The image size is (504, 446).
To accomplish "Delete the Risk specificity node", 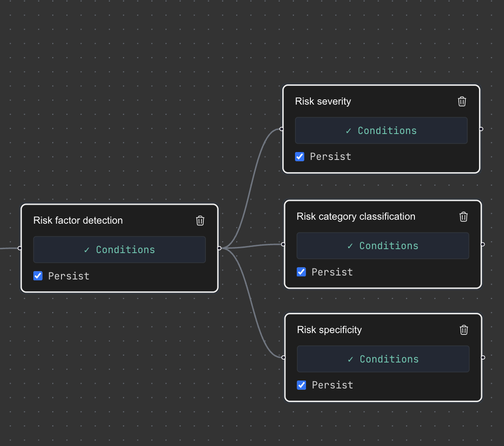I will click(464, 330).
